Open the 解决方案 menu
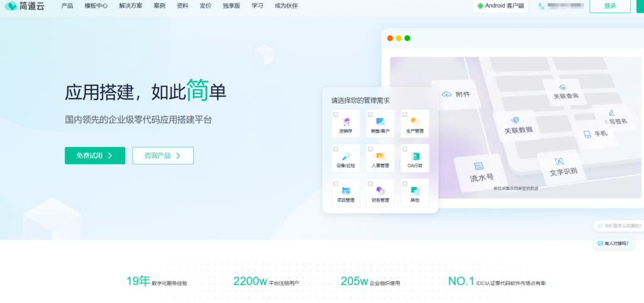Viewport: 644px width, 303px height. [x=131, y=6]
